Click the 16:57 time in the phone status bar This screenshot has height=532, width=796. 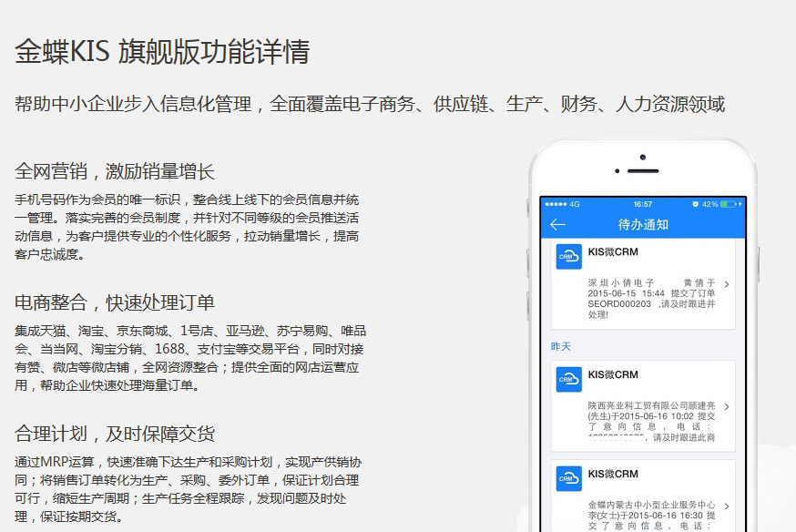[643, 204]
